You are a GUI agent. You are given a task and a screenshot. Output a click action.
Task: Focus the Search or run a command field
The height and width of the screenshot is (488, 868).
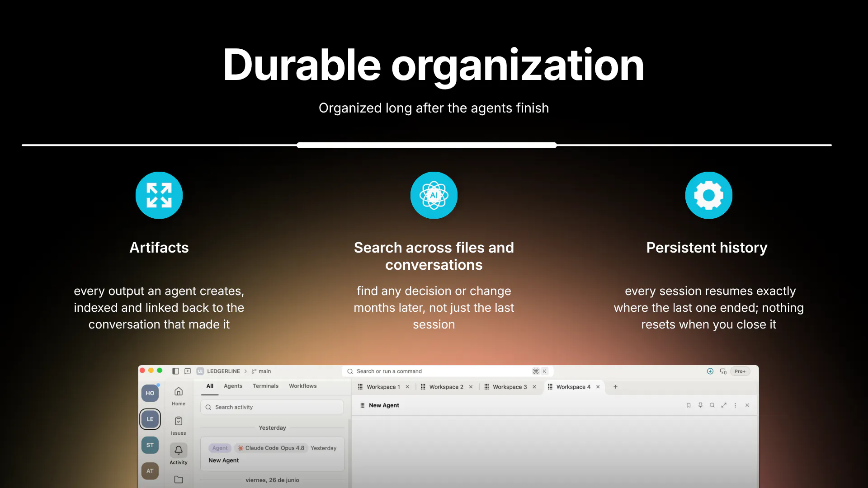coord(448,371)
